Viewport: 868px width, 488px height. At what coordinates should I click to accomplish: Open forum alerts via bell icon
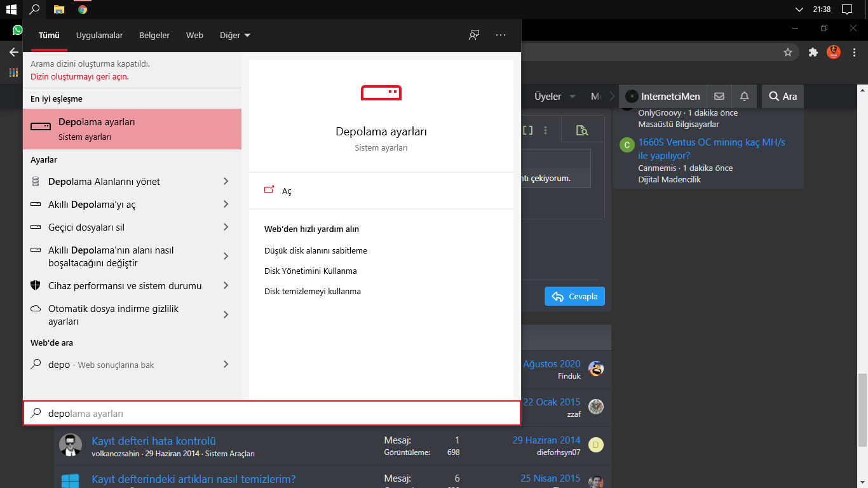(745, 97)
